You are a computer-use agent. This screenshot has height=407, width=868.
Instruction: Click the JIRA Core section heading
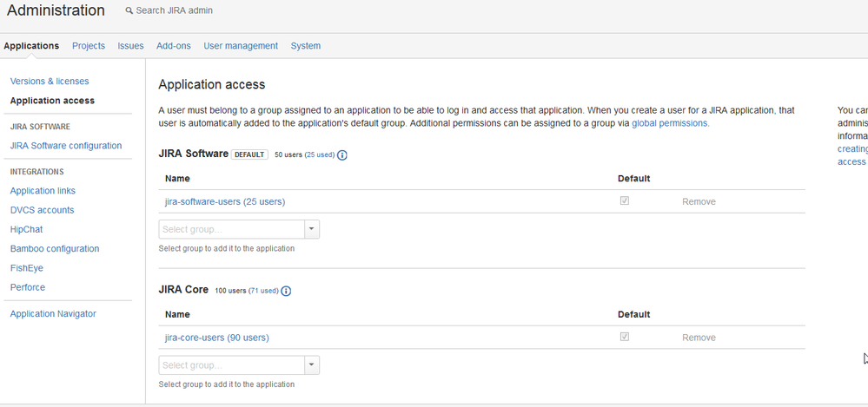(x=183, y=290)
